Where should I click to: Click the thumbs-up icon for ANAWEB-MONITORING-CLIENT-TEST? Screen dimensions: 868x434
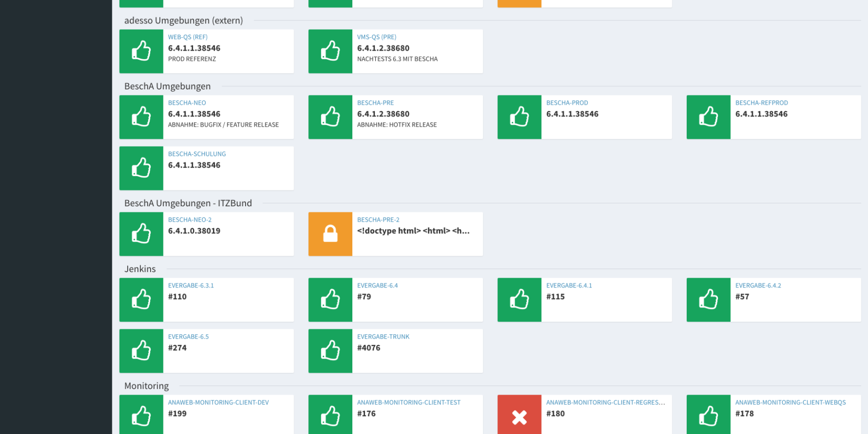click(330, 416)
